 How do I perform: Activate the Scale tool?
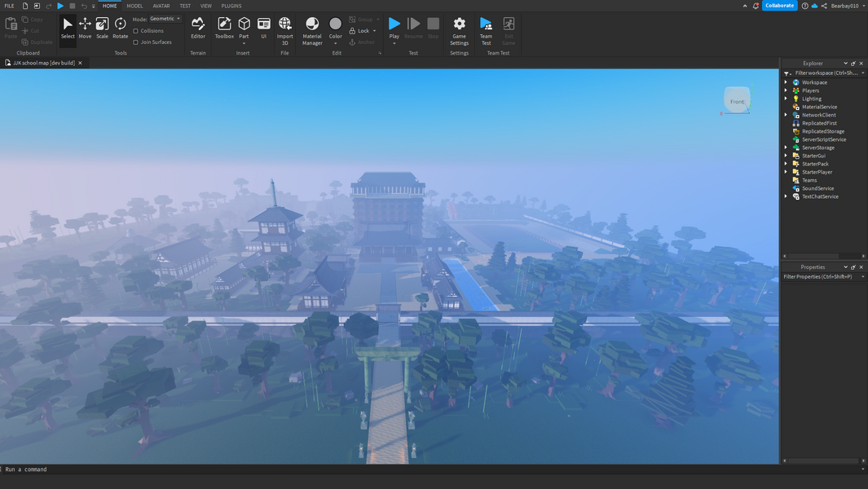[x=103, y=29]
